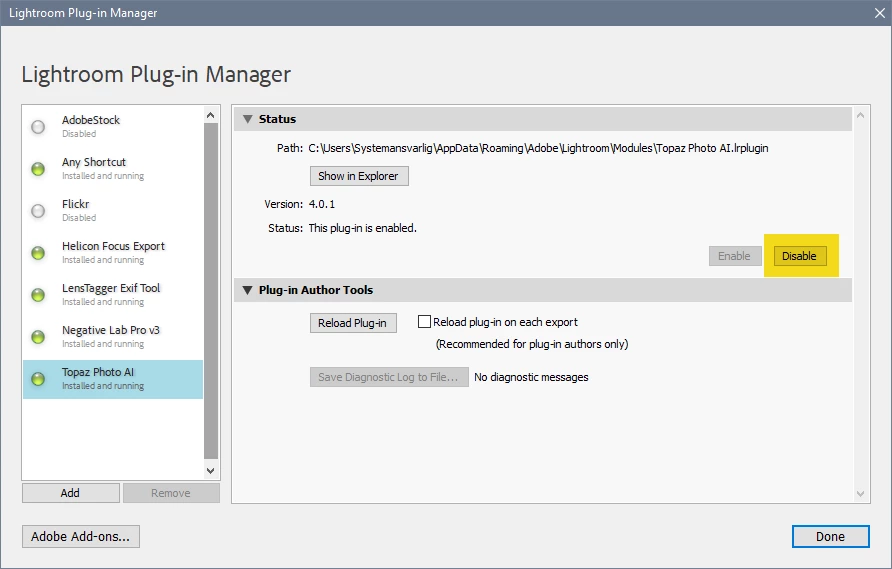Collapse the Plug-in Author Tools triangle
Viewport: 892px width, 569px height.
pos(247,290)
